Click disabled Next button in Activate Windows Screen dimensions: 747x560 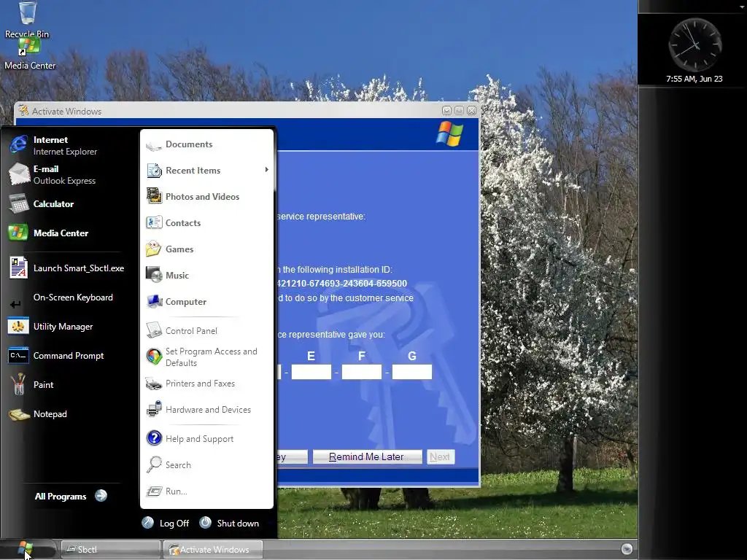pos(440,456)
